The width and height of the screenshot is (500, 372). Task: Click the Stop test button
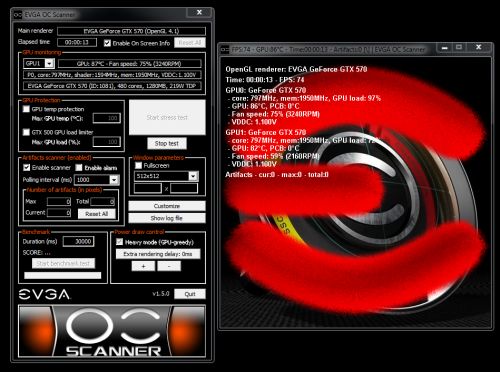point(167,144)
